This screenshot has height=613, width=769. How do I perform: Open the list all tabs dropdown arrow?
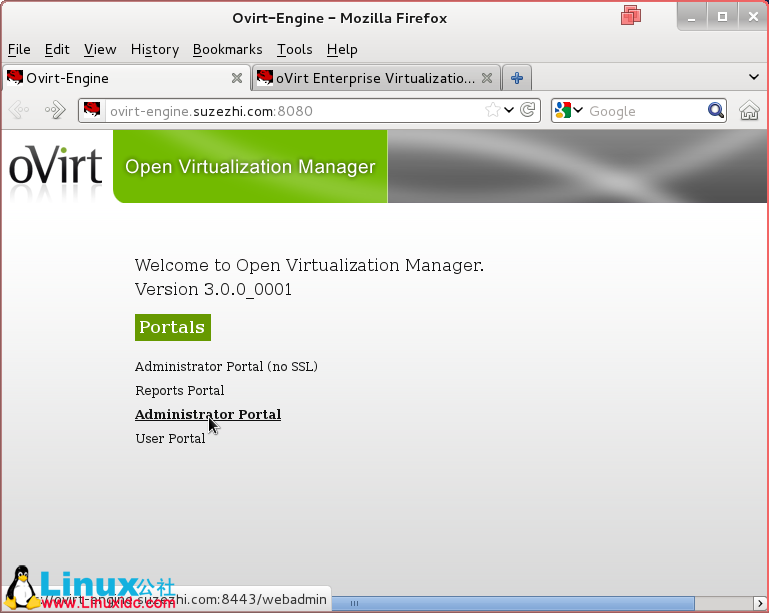(754, 77)
